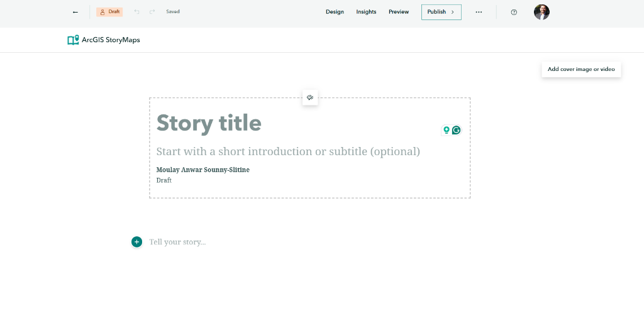This screenshot has height=321, width=644.
Task: Click the Draft text under author name
Action: (x=164, y=180)
